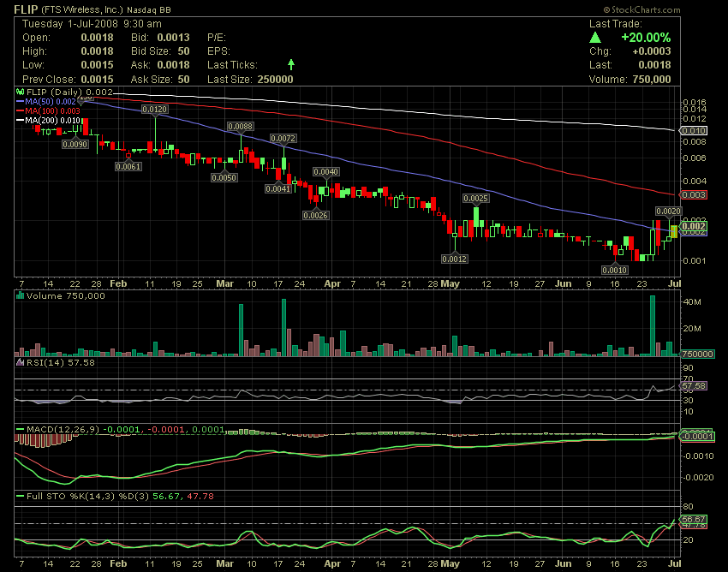Click the small icon beside RSI(14)
The image size is (728, 572).
[x=20, y=362]
